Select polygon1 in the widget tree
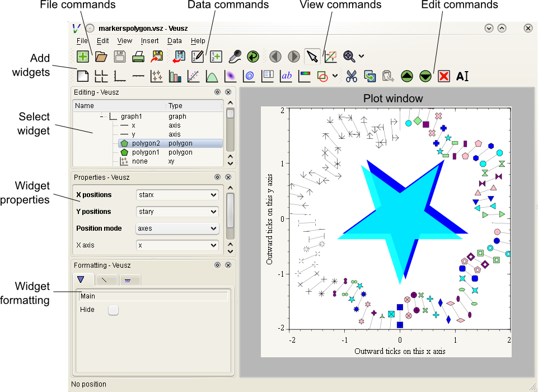 pos(170,152)
